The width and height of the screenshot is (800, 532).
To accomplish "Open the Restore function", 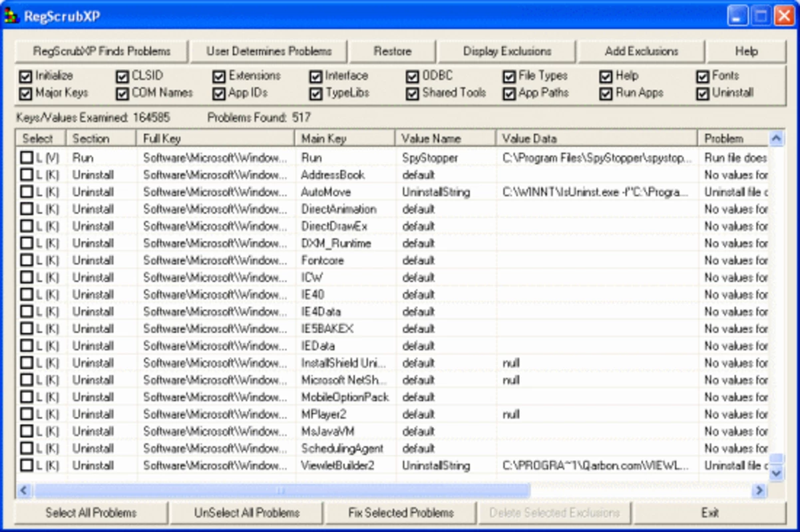I will click(x=393, y=51).
